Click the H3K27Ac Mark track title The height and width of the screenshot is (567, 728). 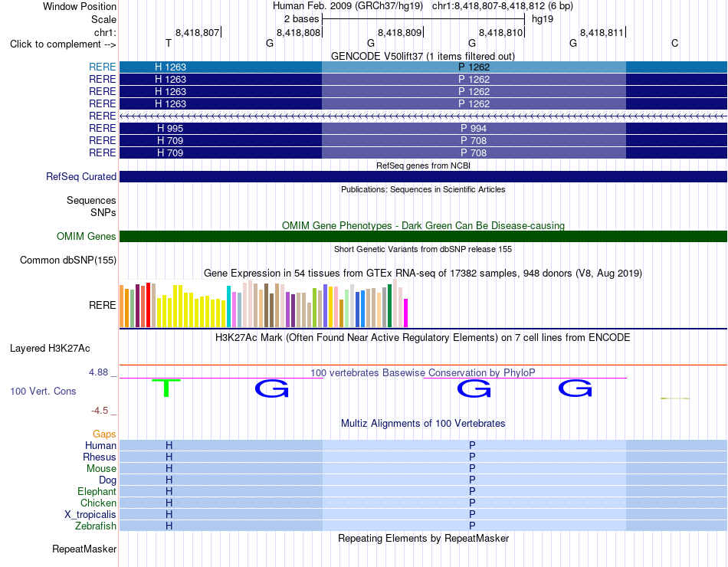click(x=422, y=338)
